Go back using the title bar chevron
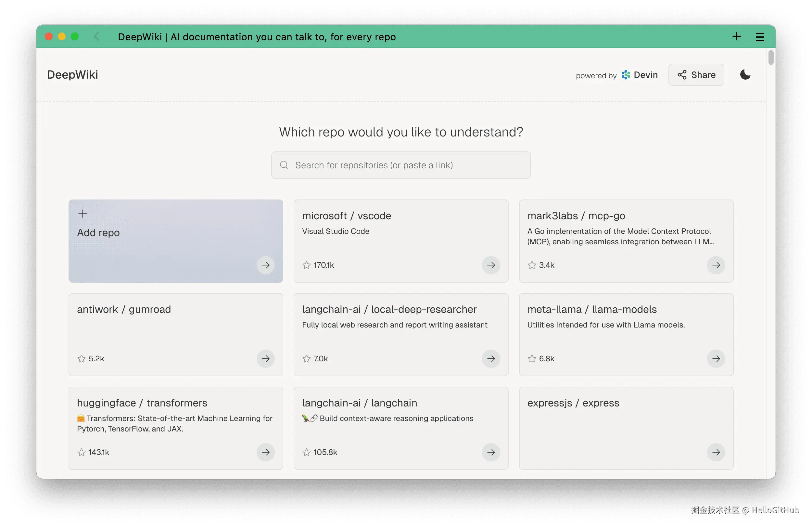Screen dimensions: 812x527 pos(96,36)
